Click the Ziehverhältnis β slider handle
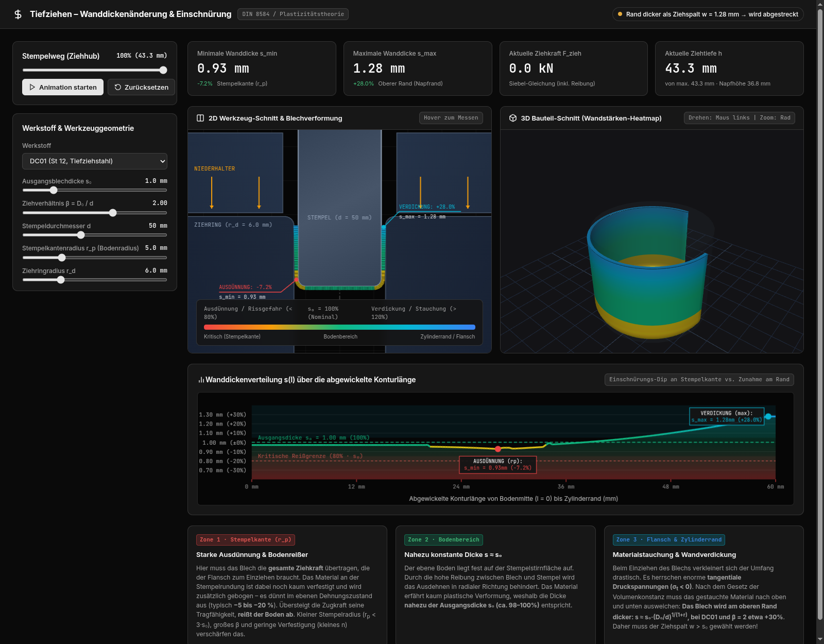Viewport: 824px width, 644px height. [113, 213]
